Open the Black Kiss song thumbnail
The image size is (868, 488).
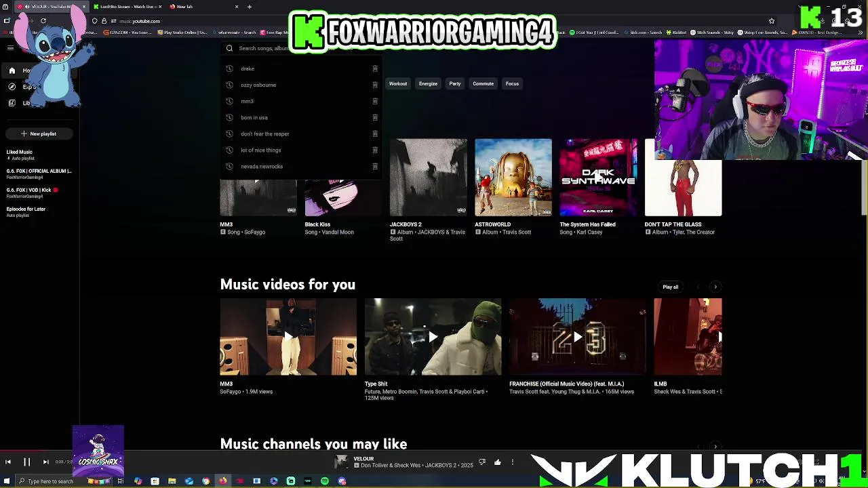[343, 197]
